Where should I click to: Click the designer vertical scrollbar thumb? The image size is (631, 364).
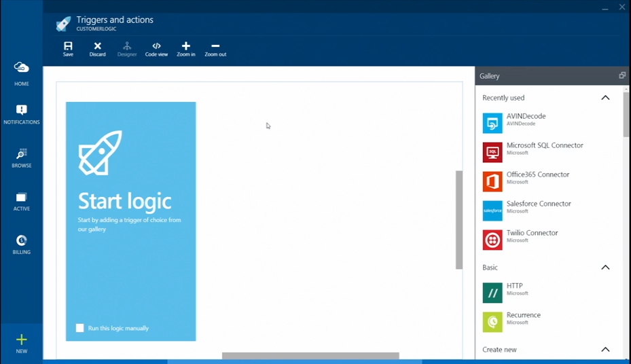click(458, 219)
